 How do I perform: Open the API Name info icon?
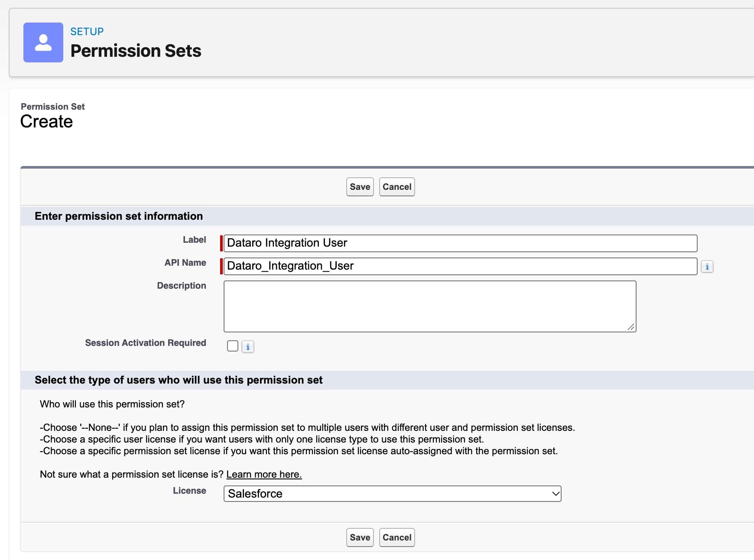coord(707,267)
